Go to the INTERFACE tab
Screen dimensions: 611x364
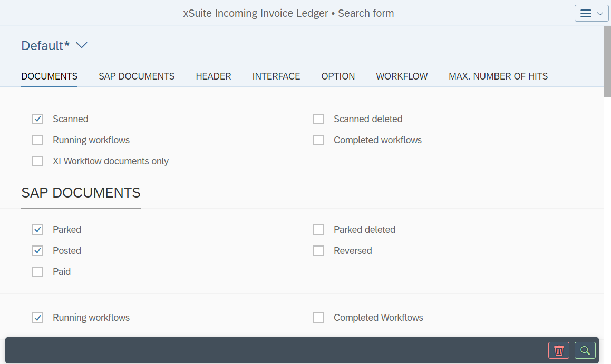(x=276, y=76)
